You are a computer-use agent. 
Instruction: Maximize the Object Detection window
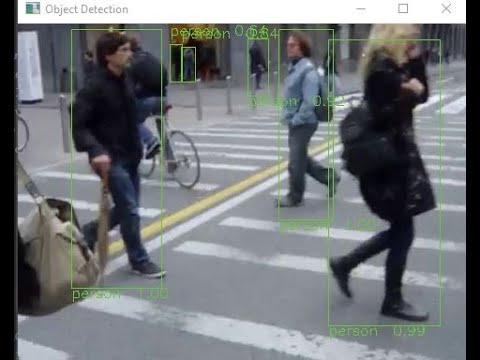(403, 8)
